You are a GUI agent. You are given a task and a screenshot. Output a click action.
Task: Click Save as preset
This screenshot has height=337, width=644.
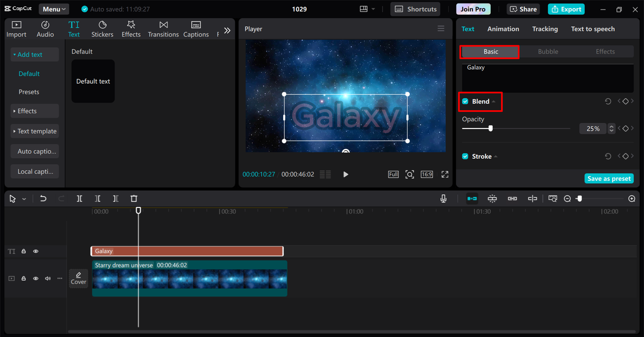click(609, 179)
